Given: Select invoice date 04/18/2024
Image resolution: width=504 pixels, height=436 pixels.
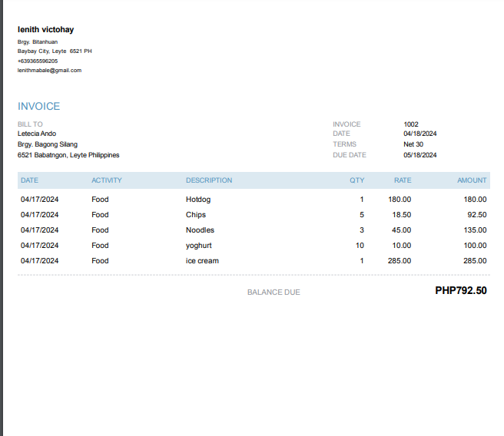Looking at the screenshot, I should [x=420, y=134].
